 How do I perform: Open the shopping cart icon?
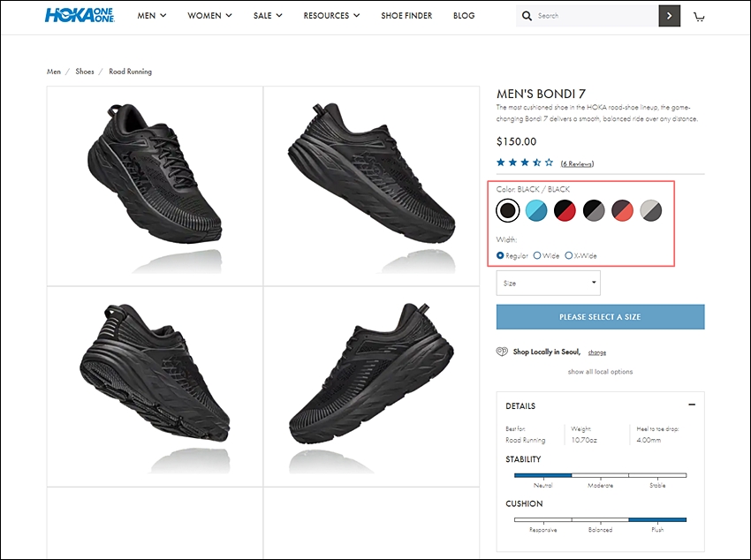pos(699,18)
